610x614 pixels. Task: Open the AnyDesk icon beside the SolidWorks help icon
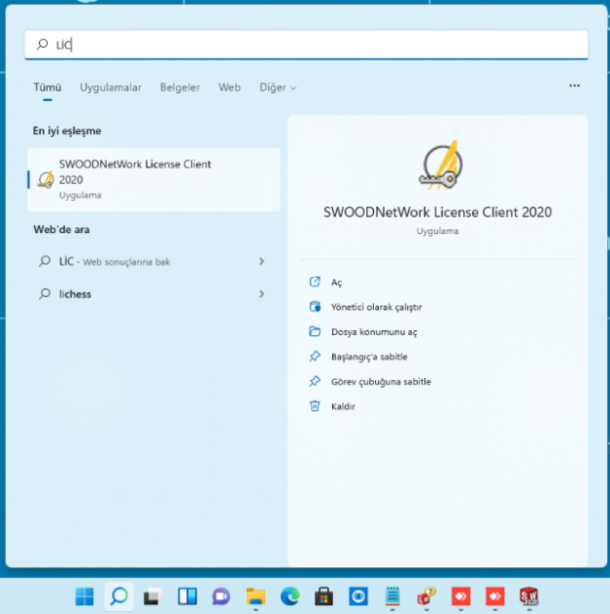(461, 596)
